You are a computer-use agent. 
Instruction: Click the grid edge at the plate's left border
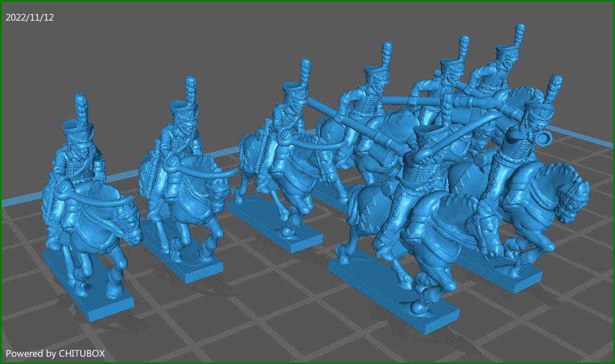click(17, 201)
